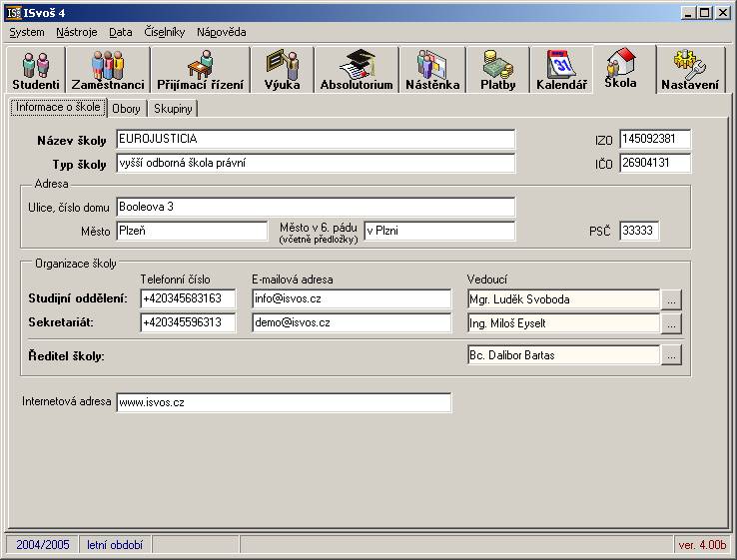Open picker for Sekretariát head
Screen dimensions: 737x560
click(671, 323)
